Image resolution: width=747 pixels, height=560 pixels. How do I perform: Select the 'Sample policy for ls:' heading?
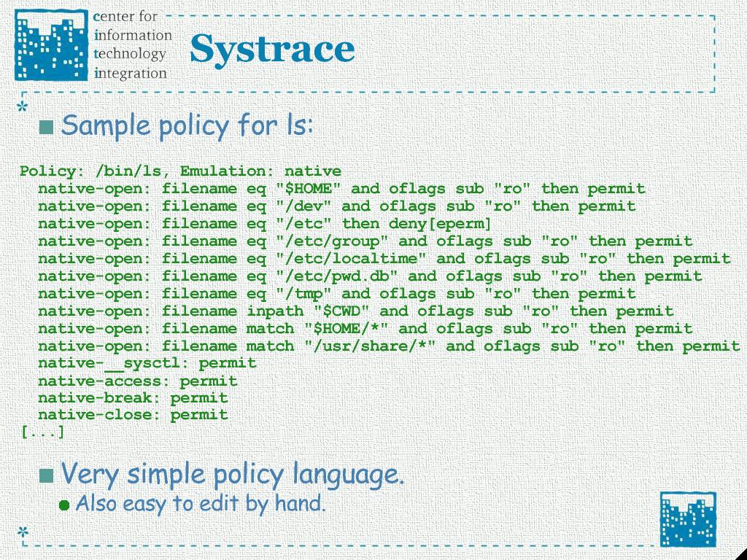(187, 125)
